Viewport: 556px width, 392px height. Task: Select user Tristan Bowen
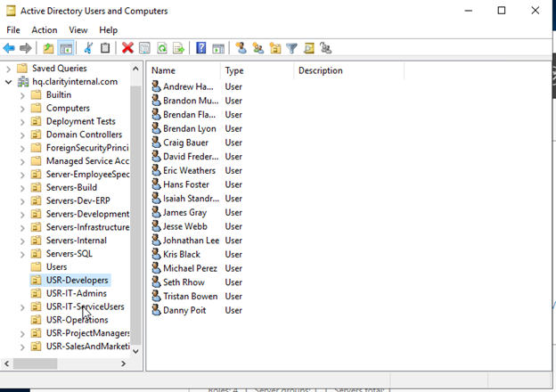(190, 296)
